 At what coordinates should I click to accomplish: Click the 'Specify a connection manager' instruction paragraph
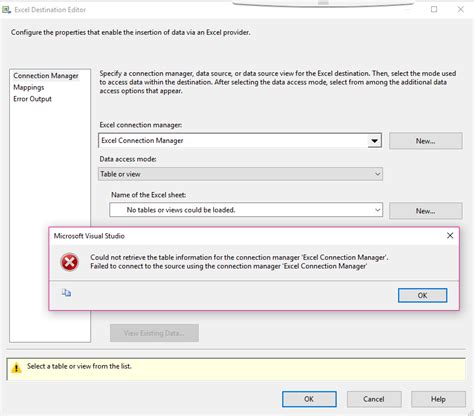click(x=278, y=82)
